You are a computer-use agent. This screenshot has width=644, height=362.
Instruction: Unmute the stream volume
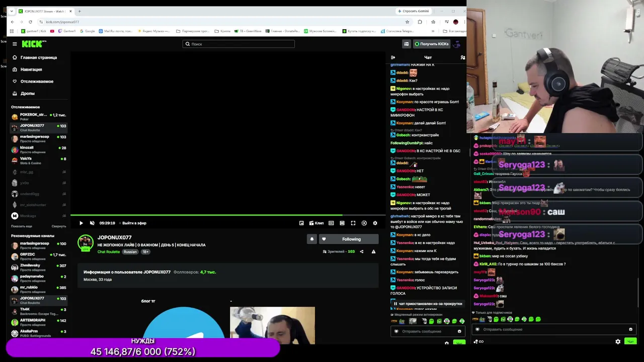(92, 223)
